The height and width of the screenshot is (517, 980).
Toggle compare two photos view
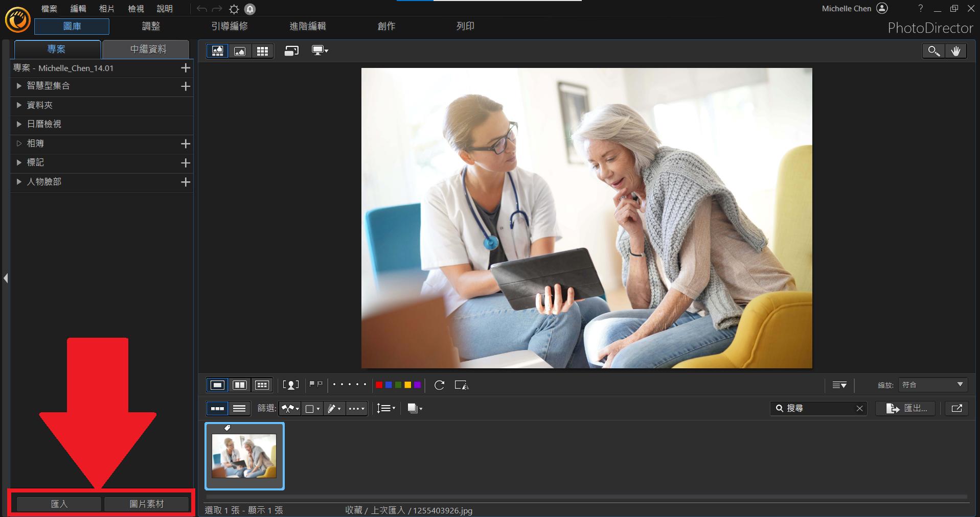point(240,385)
